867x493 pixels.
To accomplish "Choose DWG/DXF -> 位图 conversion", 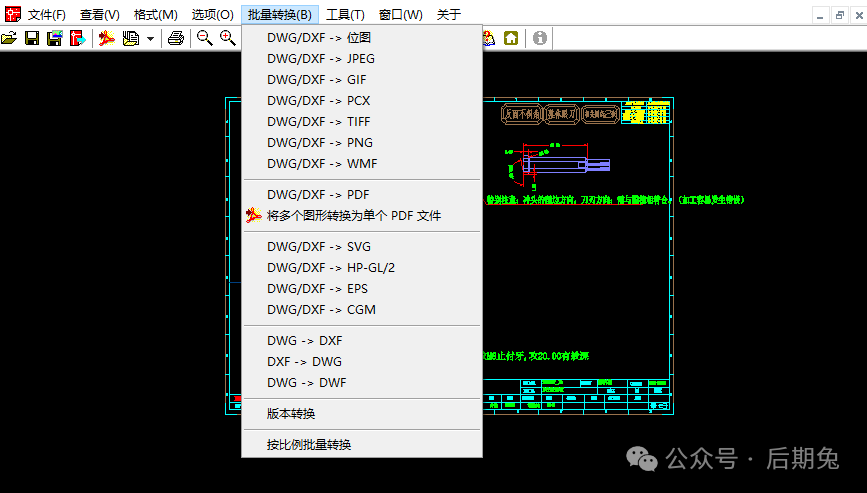I will [362, 38].
